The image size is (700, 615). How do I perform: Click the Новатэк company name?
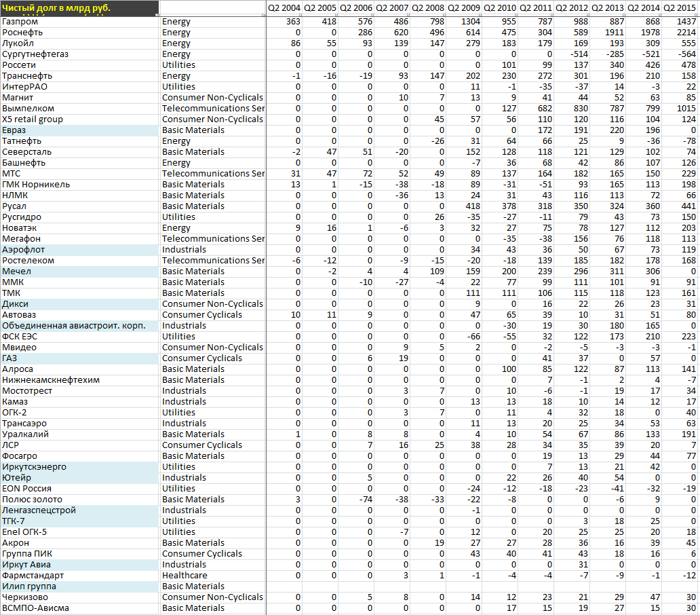point(79,228)
